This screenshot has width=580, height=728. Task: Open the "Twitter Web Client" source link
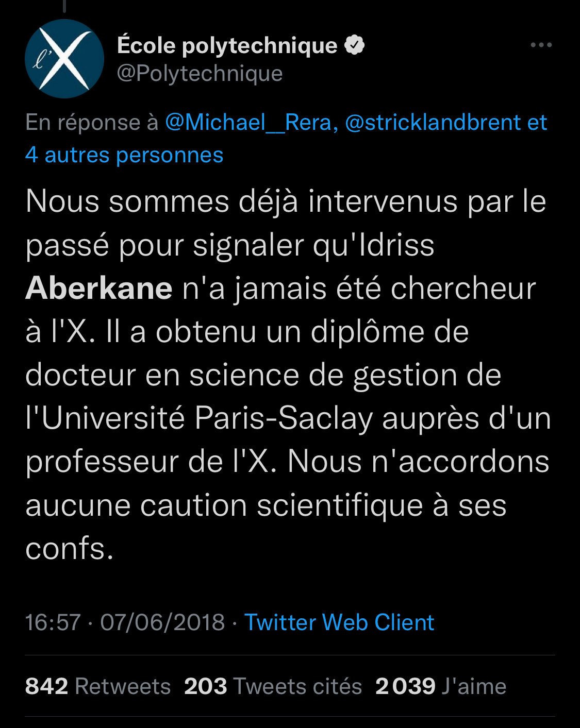pos(339,622)
